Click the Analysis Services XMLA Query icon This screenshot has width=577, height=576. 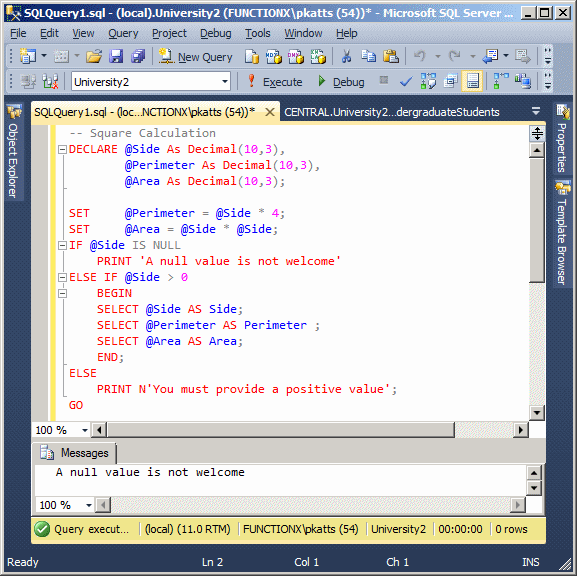pyautogui.click(x=318, y=56)
